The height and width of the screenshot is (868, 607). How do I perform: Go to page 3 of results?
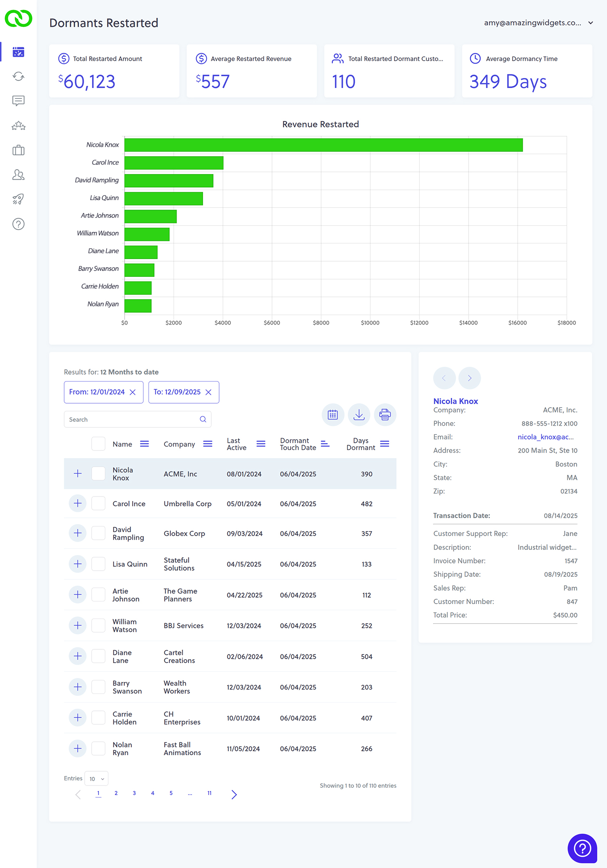(134, 793)
